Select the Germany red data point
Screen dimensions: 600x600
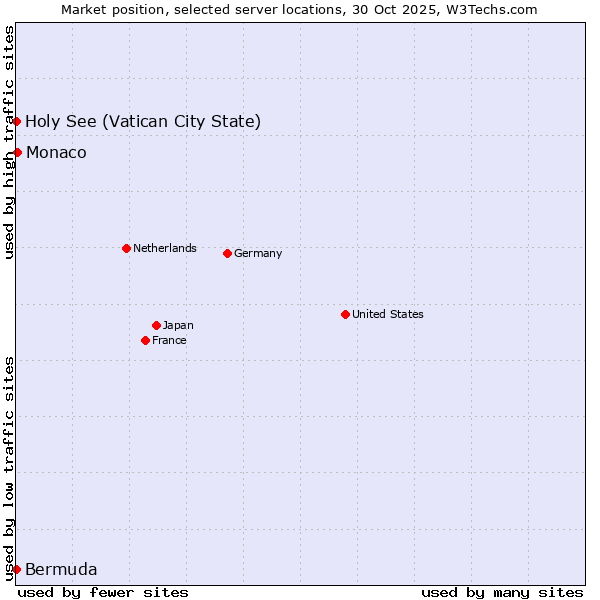point(227,253)
